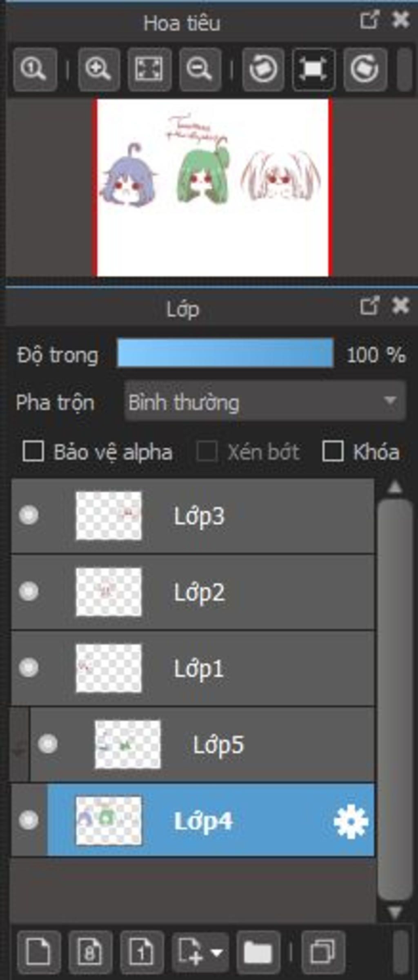Reset canvas rotation in navigator

click(x=314, y=69)
